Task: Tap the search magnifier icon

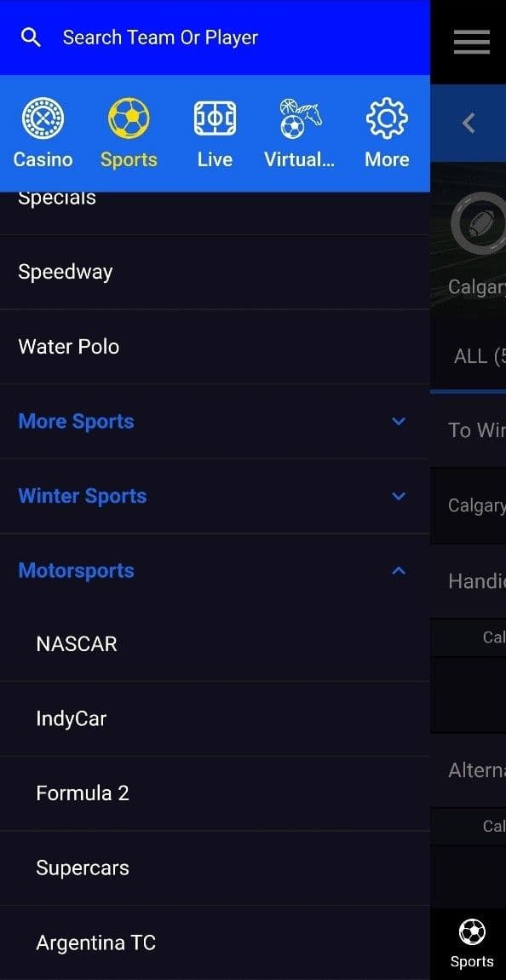Action: tap(31, 37)
